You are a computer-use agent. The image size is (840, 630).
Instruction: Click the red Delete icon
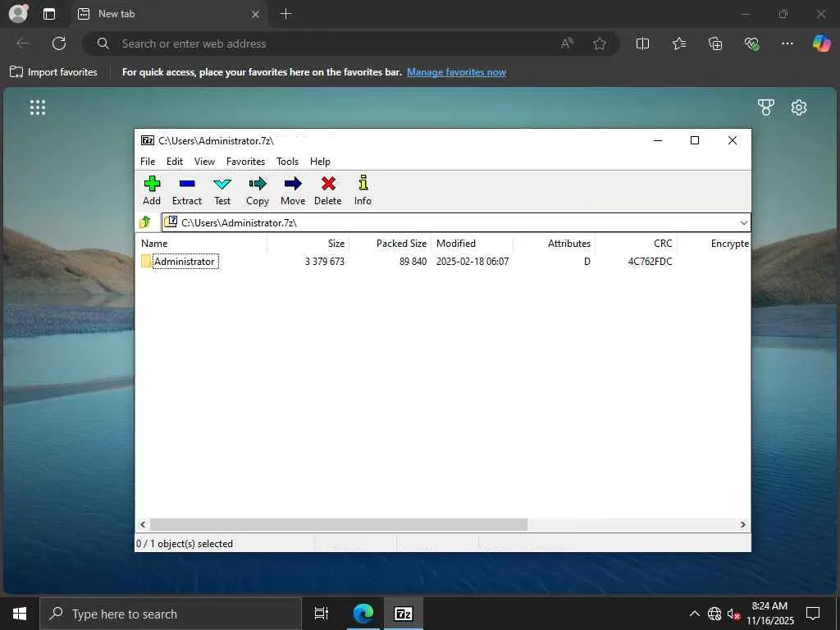pos(328,185)
